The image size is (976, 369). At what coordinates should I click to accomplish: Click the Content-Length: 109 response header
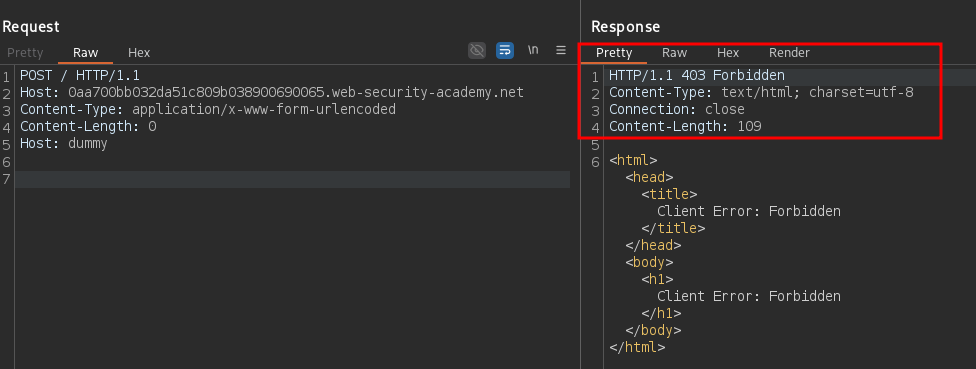685,126
